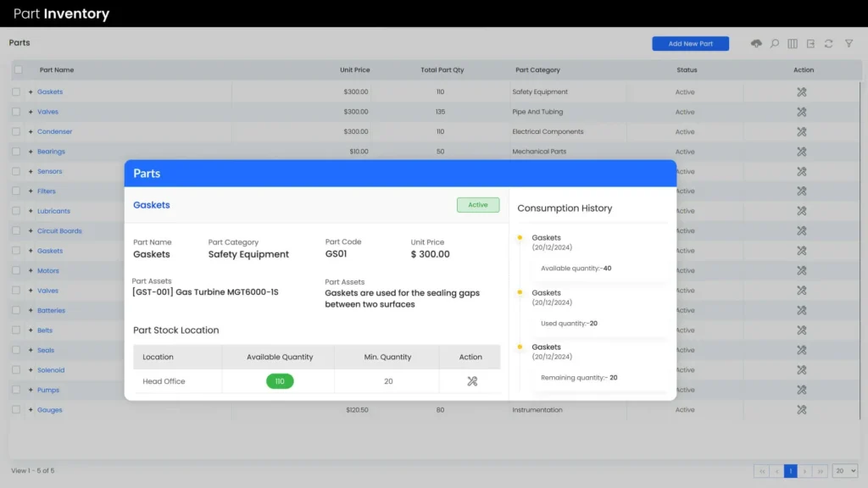
Task: Sort by the Part Category column header
Action: (x=537, y=70)
